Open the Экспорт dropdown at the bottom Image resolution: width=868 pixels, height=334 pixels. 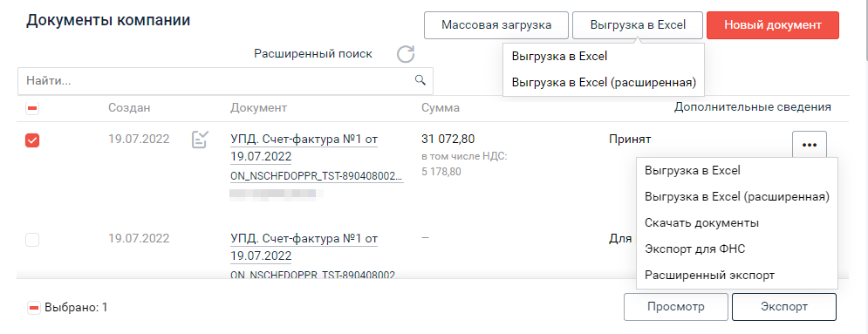pyautogui.click(x=784, y=307)
